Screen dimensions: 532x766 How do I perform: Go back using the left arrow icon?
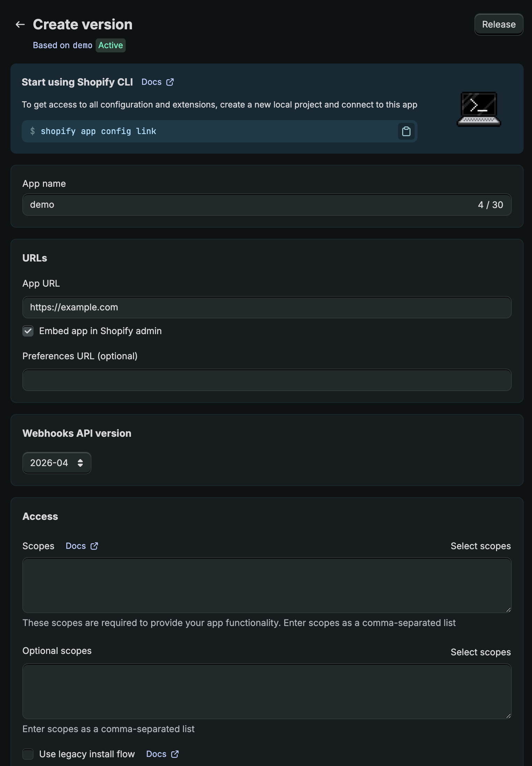(20, 24)
